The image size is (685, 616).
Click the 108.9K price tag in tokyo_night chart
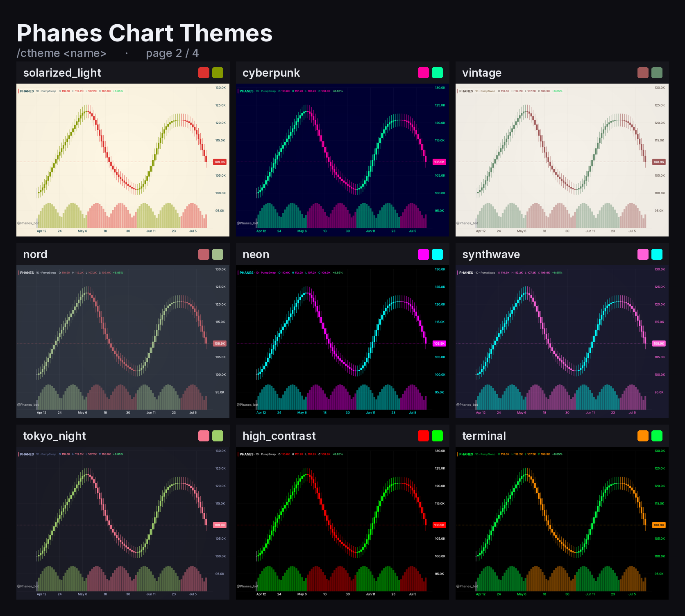[x=220, y=525]
